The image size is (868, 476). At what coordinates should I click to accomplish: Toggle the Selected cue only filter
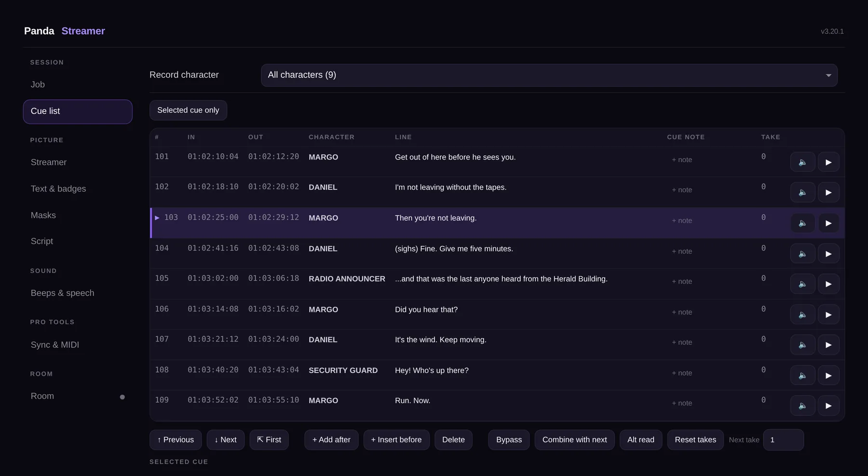tap(188, 110)
